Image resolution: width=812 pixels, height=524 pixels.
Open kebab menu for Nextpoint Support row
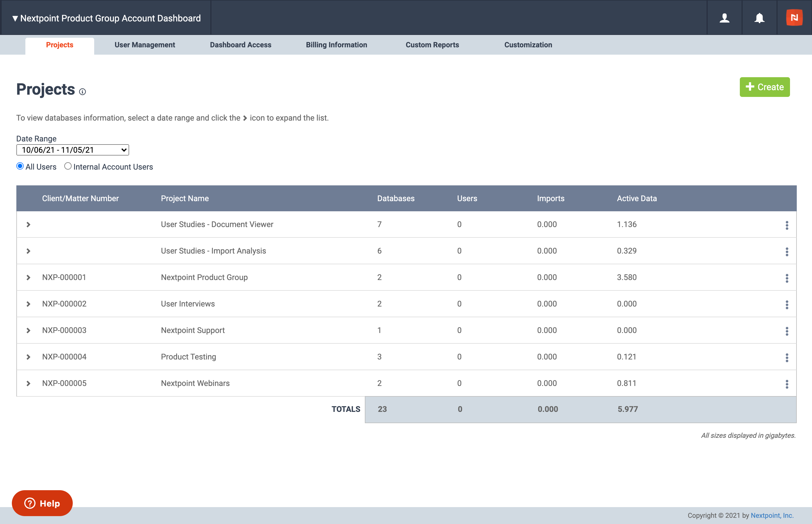(x=787, y=331)
